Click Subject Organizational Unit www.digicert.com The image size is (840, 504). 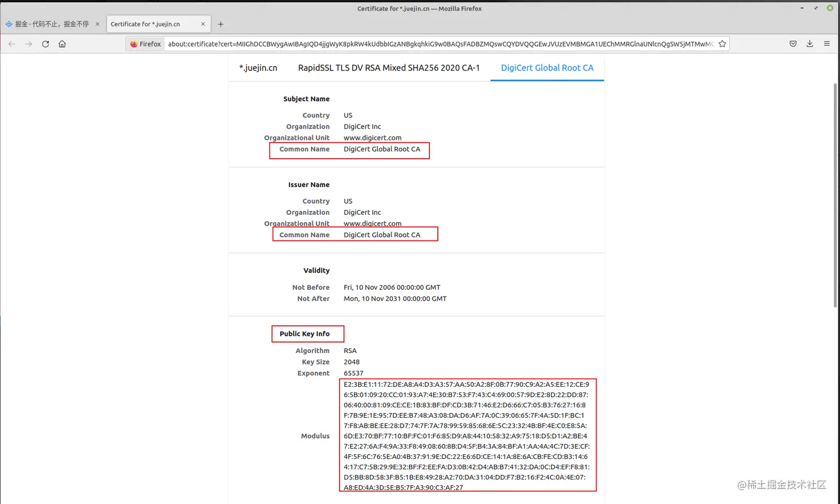(372, 138)
